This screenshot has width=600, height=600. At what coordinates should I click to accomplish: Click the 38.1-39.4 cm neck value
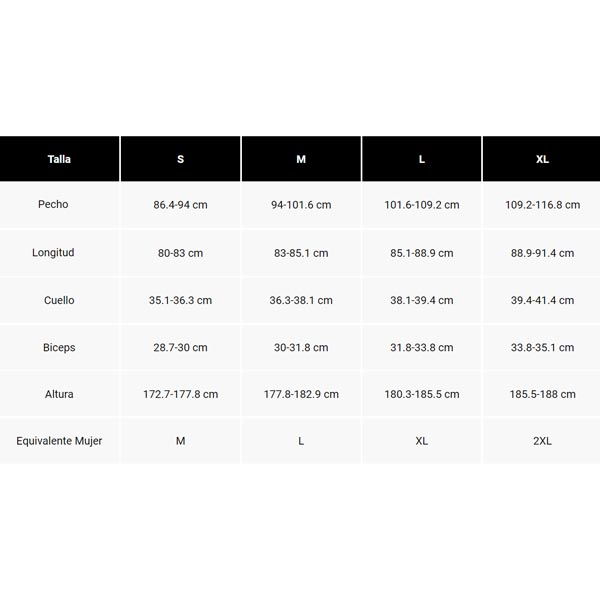[422, 300]
